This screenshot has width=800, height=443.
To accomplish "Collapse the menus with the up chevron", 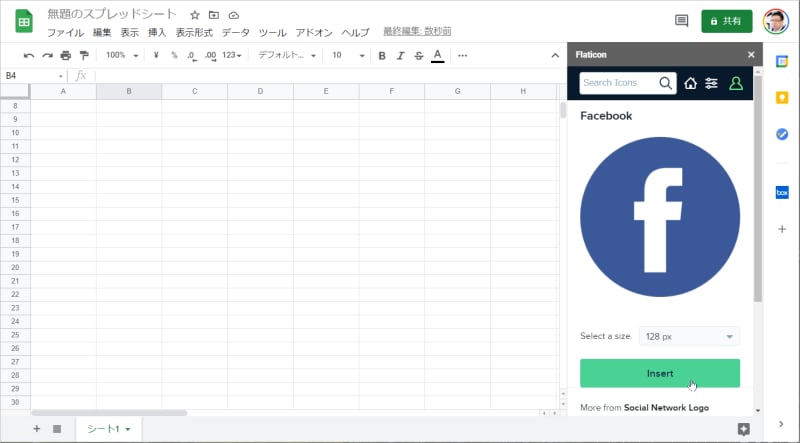I will [555, 56].
